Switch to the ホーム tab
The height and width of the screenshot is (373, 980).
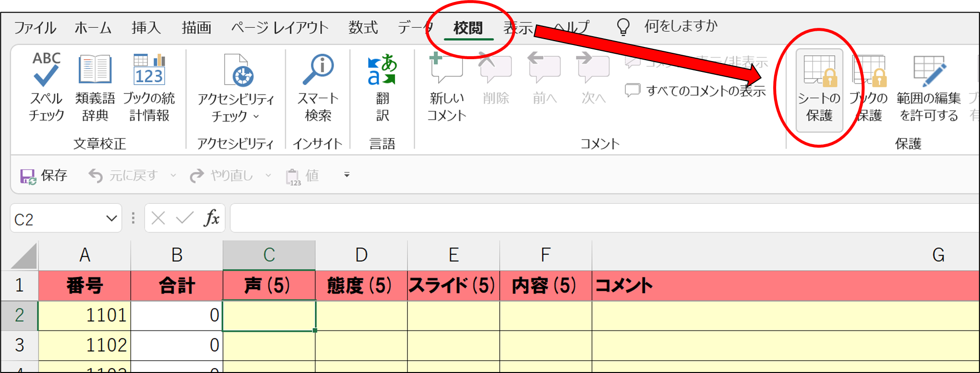(93, 27)
